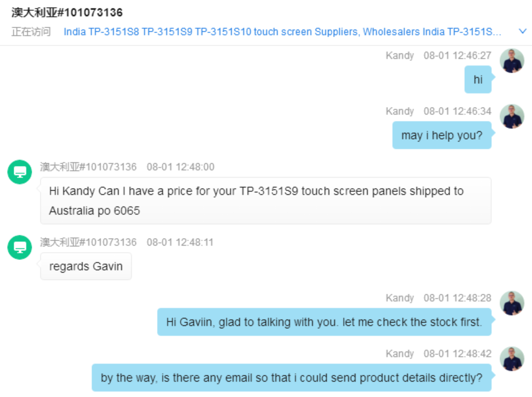
Task: Click visitor monitor icon at 12:48:00 message
Action: pyautogui.click(x=20, y=172)
